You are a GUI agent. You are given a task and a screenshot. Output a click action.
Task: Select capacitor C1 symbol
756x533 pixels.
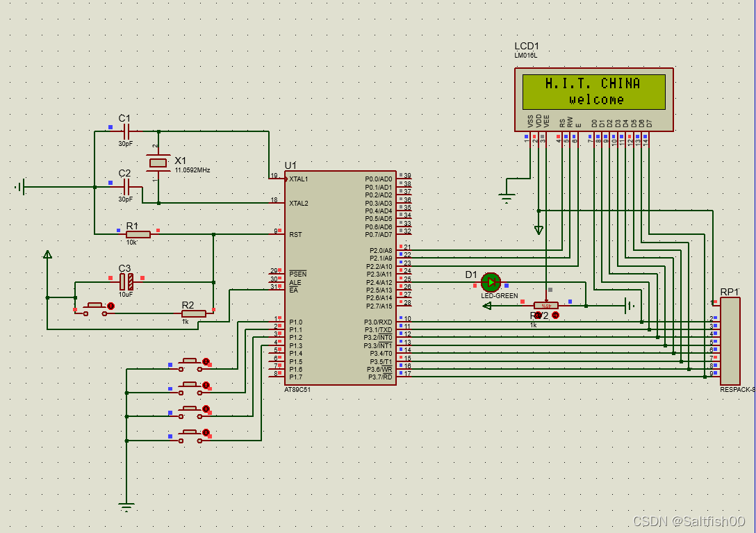tap(126, 131)
